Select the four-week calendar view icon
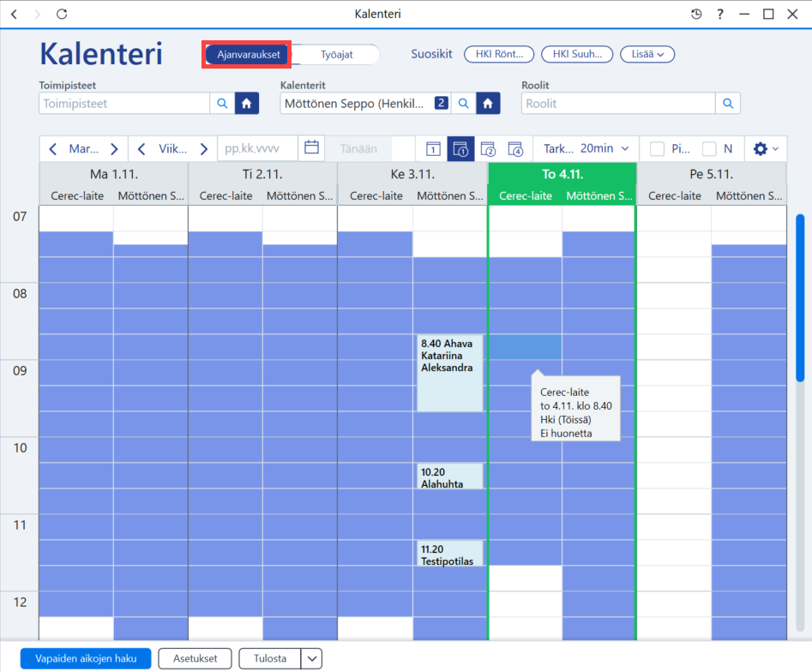This screenshot has width=812, height=672. tap(515, 149)
